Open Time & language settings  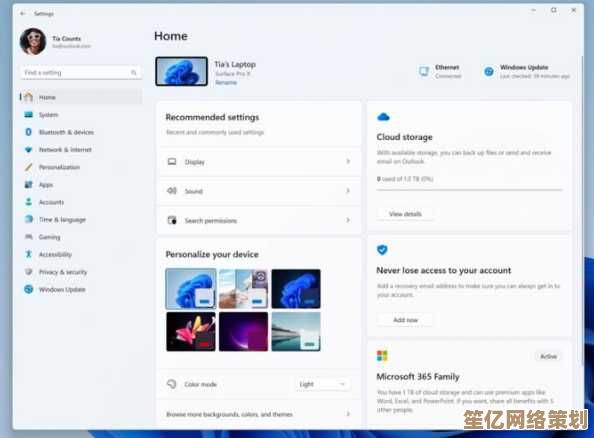(81, 219)
